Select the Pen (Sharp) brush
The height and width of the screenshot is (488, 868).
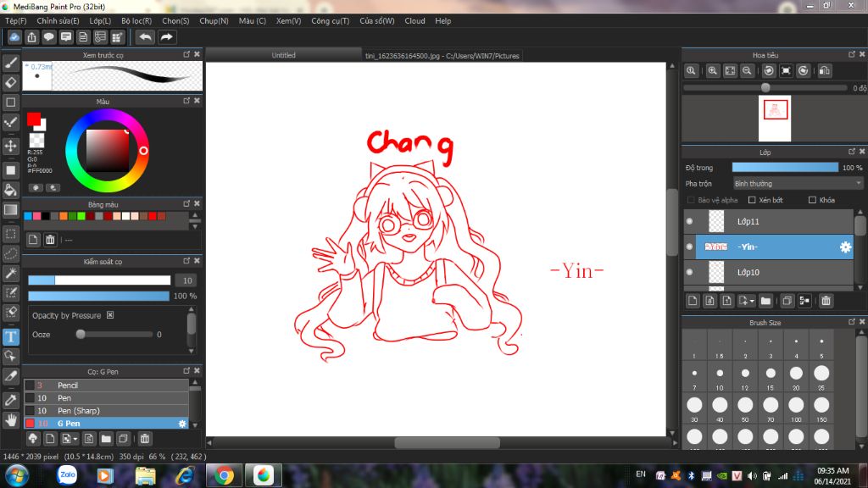(106, 411)
